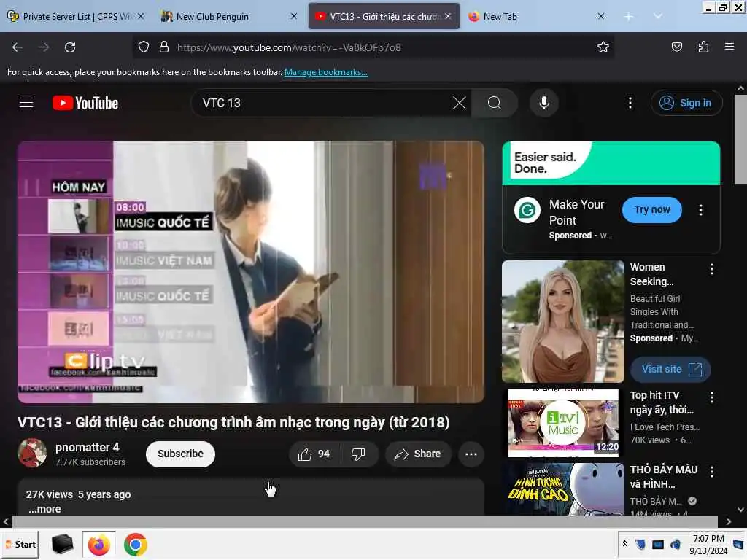Like the video with thumbs up
747x560 pixels.
314,454
